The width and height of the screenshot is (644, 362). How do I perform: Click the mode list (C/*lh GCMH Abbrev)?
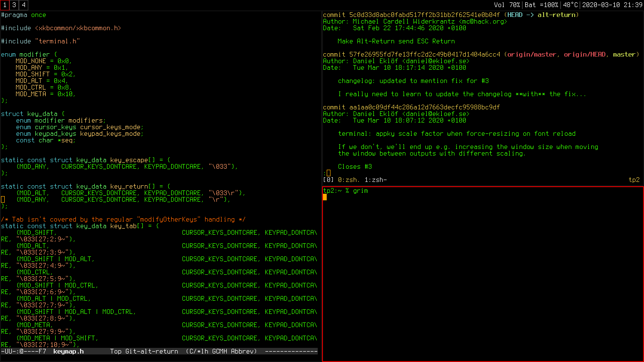point(221,351)
